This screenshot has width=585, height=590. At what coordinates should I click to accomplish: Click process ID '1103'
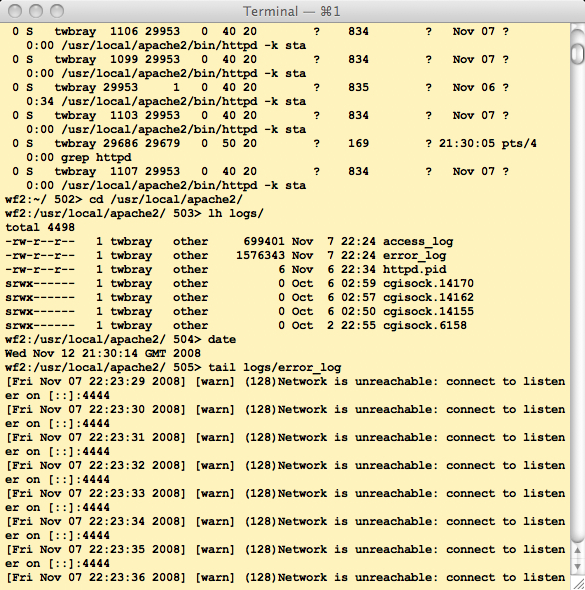tap(124, 116)
